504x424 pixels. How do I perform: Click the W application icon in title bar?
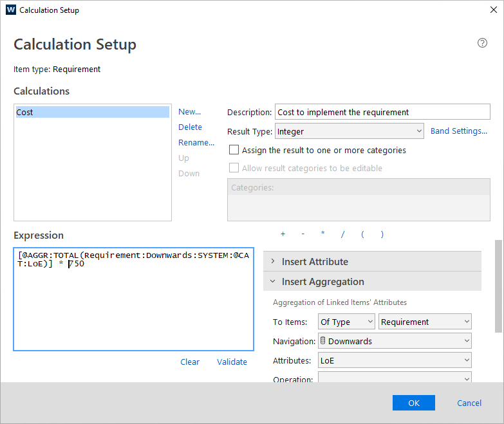(10, 10)
